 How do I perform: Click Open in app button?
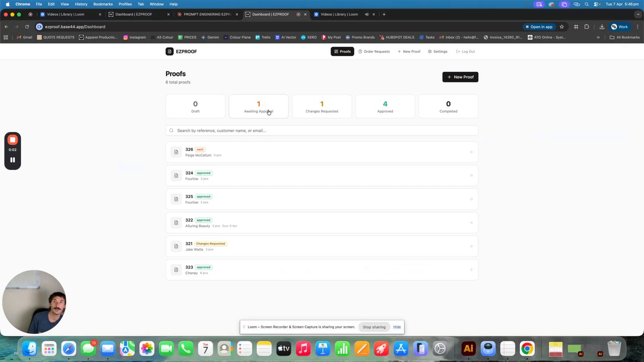pyautogui.click(x=539, y=27)
